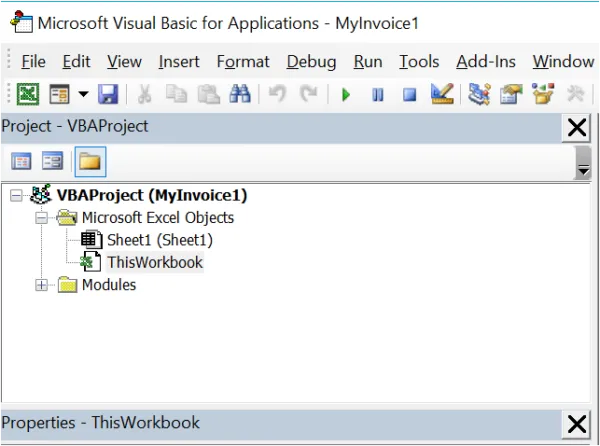Click the Reset stop square icon
The width and height of the screenshot is (600, 446).
click(409, 95)
